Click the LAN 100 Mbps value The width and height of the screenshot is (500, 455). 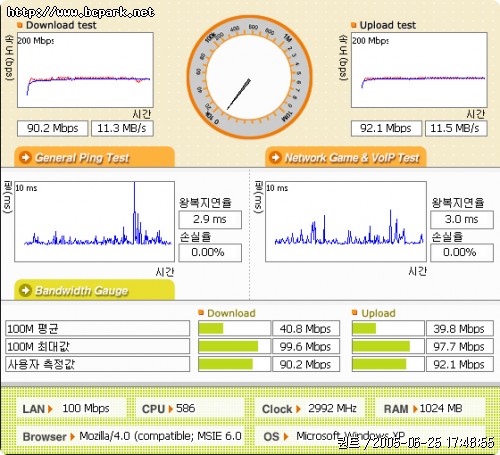click(x=86, y=408)
